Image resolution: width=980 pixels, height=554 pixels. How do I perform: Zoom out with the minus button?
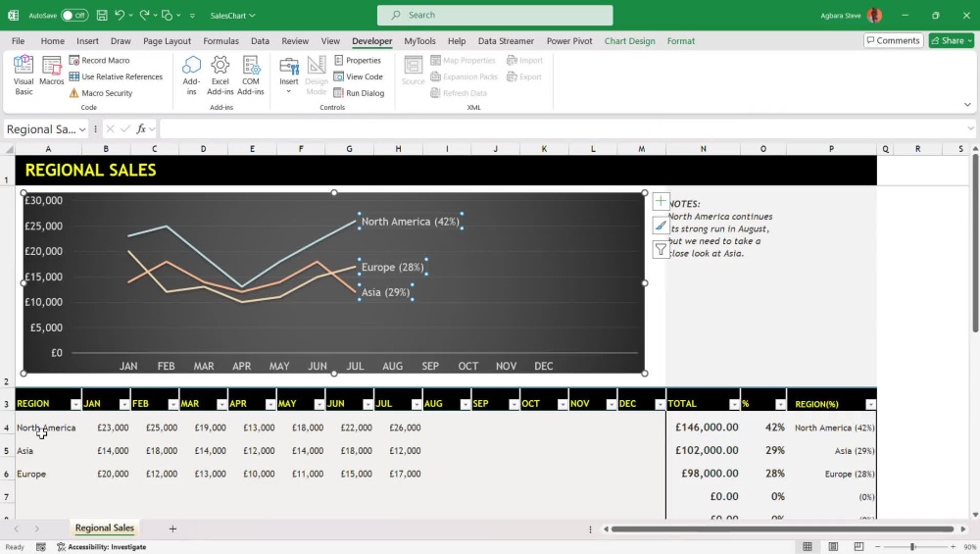877,546
